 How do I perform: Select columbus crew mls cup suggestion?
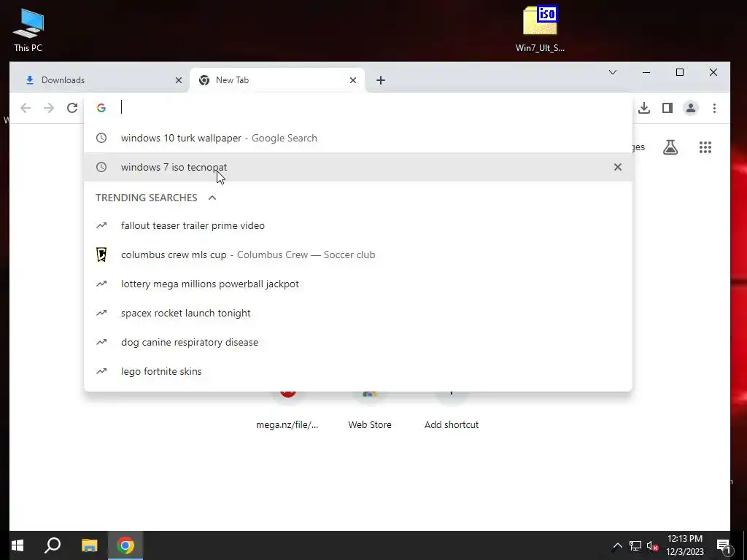(x=358, y=254)
